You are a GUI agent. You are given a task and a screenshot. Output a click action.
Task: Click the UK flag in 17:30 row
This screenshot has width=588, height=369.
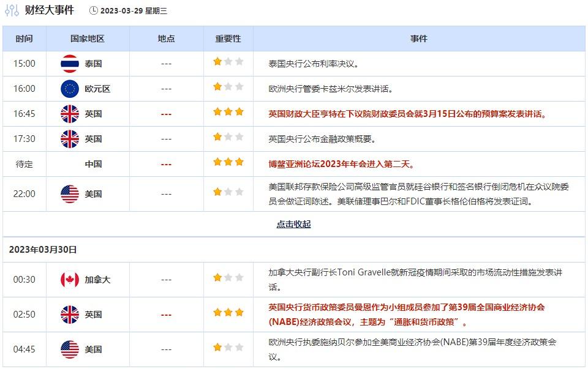70,139
